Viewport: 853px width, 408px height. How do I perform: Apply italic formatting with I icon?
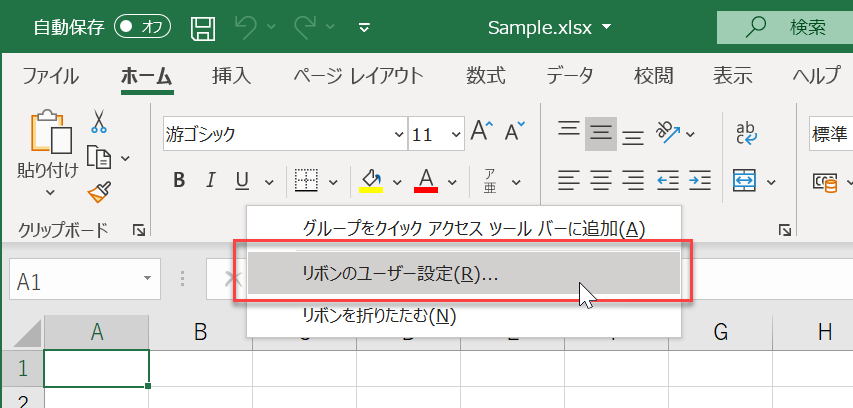(x=210, y=181)
